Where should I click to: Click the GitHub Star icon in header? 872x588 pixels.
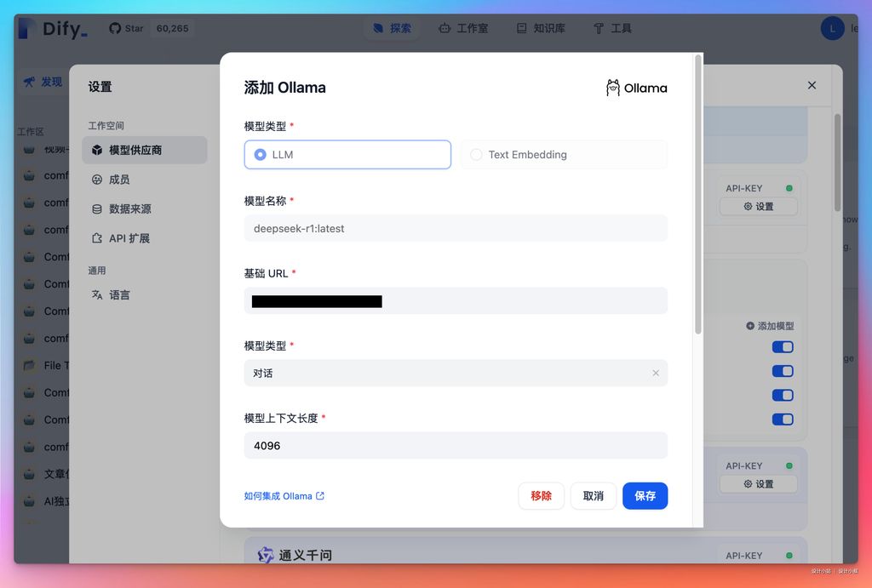click(x=116, y=28)
